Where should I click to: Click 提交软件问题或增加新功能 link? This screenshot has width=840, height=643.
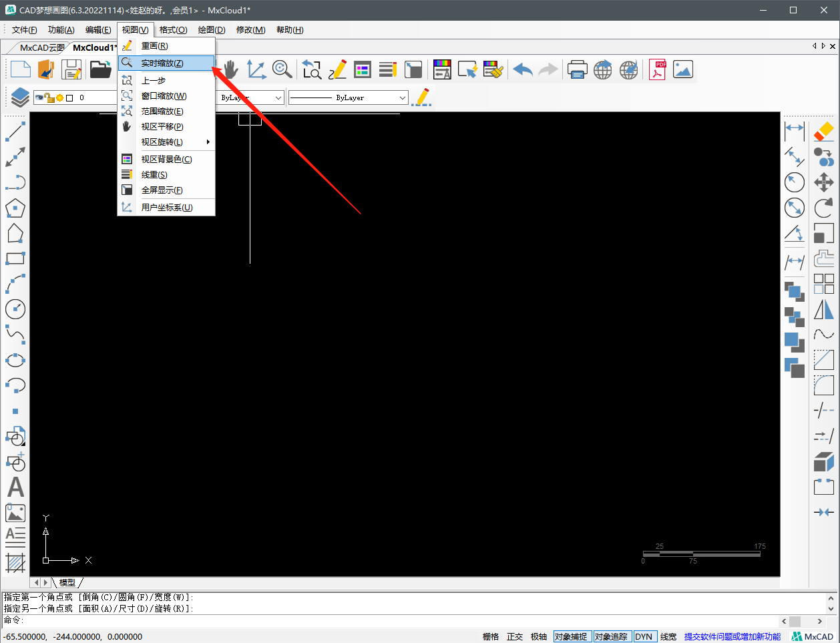732,636
